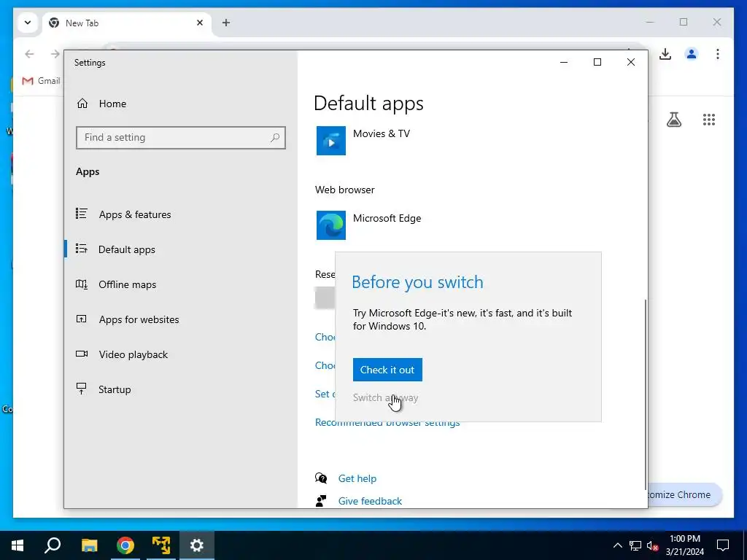
Task: Click Microsoft Edge web browser icon
Action: click(x=331, y=225)
